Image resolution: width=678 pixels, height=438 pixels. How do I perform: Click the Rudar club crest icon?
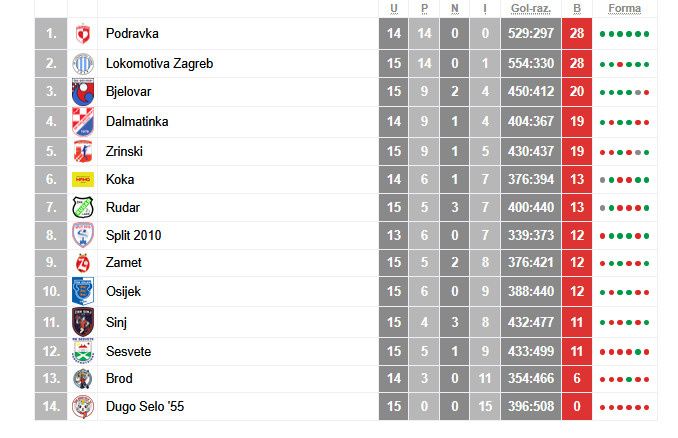click(x=82, y=209)
